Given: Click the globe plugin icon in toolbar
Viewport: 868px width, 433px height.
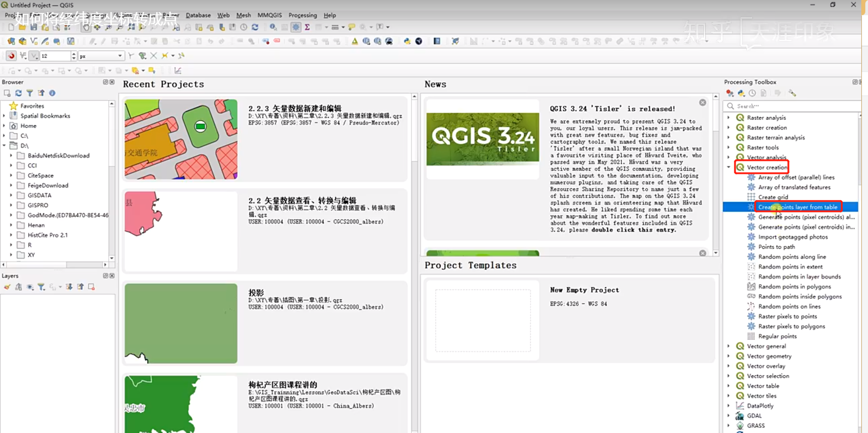Looking at the screenshot, I should (x=419, y=42).
